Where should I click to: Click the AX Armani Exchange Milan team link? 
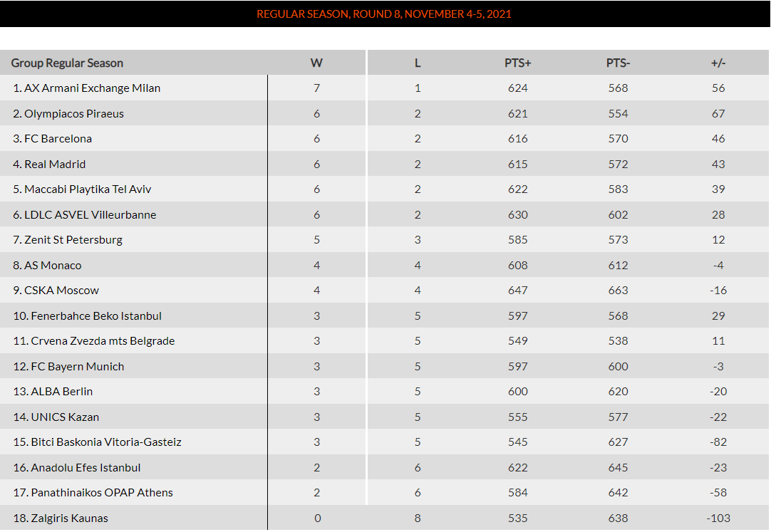pyautogui.click(x=92, y=88)
